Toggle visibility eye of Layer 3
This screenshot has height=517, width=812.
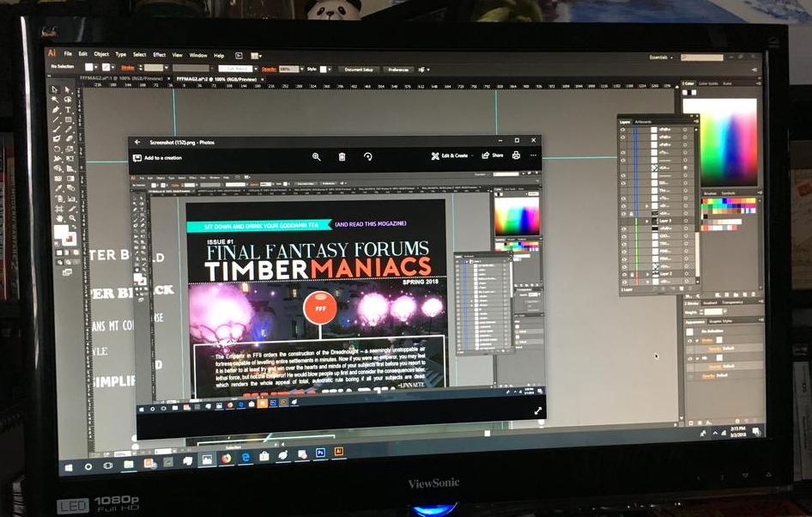click(623, 221)
